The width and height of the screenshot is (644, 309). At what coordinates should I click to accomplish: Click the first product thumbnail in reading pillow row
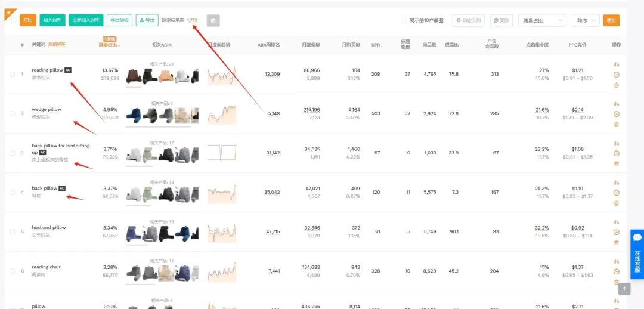[x=134, y=76]
